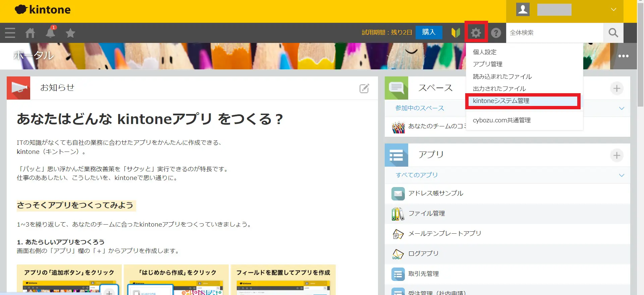Click the red megaphone お知らせ icon
Viewport: 644px width, 295px height.
18,88
